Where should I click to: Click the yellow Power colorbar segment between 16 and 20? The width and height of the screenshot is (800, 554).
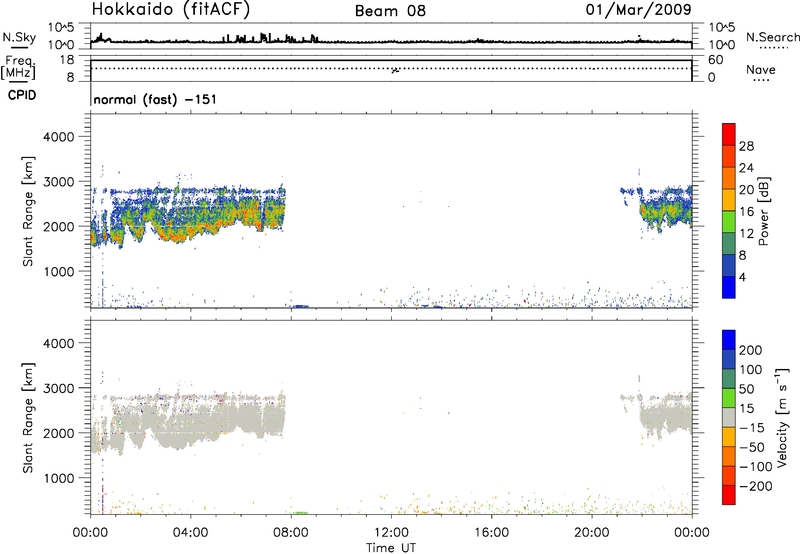tap(729, 199)
